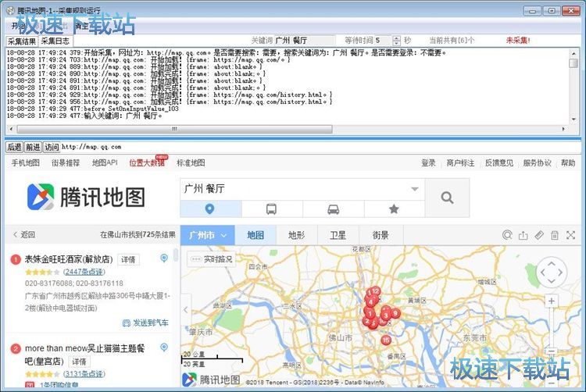
Task: Select the 地图 map view tab
Action: (x=255, y=235)
